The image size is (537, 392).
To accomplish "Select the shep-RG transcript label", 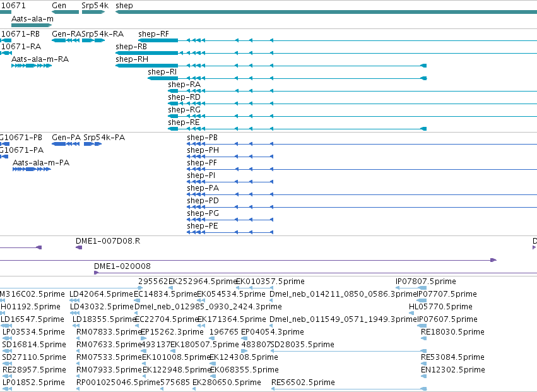I will click(x=184, y=110).
